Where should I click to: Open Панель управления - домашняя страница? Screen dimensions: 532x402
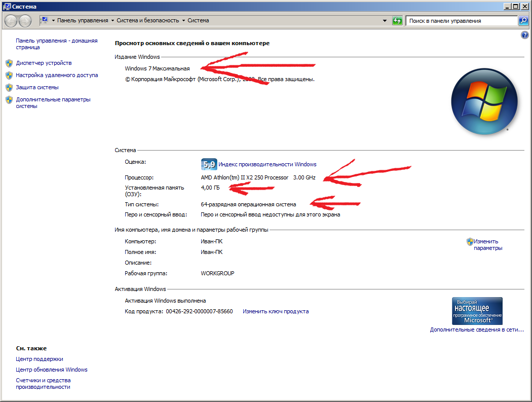coord(57,44)
